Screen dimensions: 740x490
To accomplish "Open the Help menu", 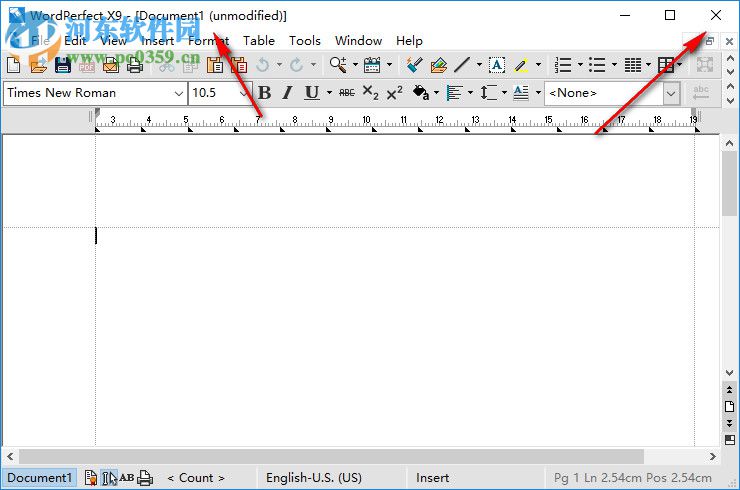I will click(409, 41).
